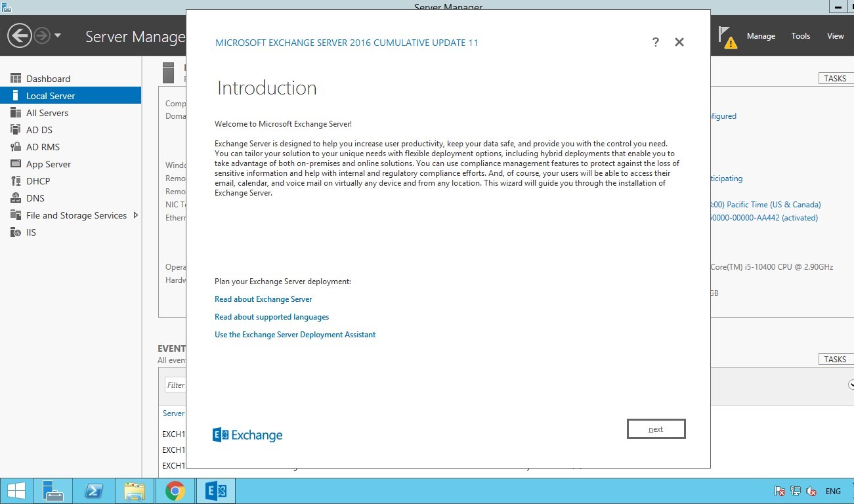Open the Read about Exchange Server link
The height and width of the screenshot is (504, 854).
(x=263, y=299)
